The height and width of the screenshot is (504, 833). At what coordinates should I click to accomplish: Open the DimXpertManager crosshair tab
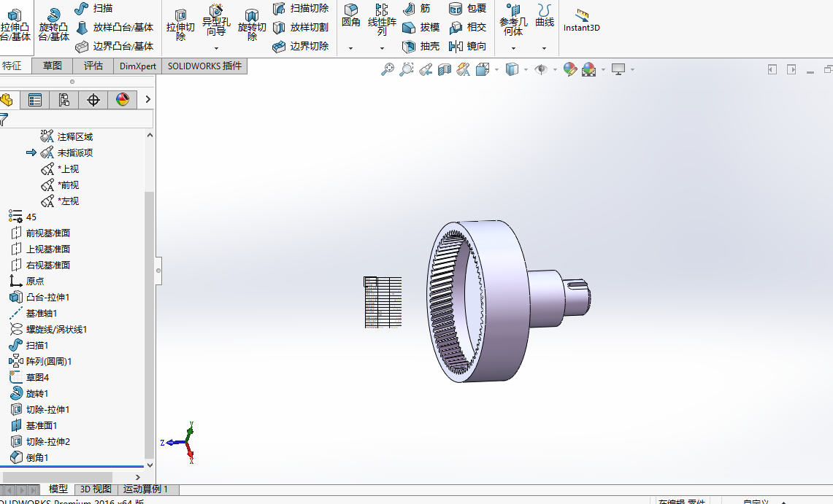(x=93, y=100)
